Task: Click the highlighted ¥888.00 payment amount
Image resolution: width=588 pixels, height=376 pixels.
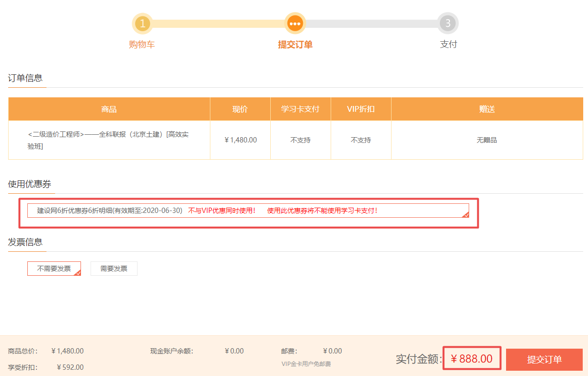Action: tap(472, 358)
